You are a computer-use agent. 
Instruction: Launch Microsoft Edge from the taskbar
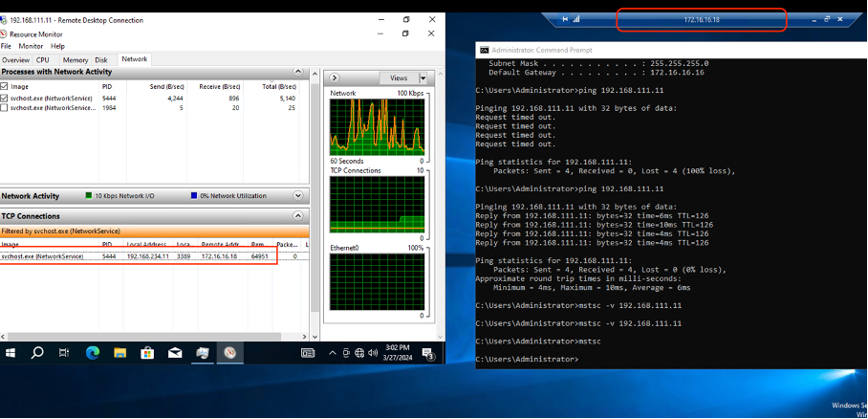[93, 352]
